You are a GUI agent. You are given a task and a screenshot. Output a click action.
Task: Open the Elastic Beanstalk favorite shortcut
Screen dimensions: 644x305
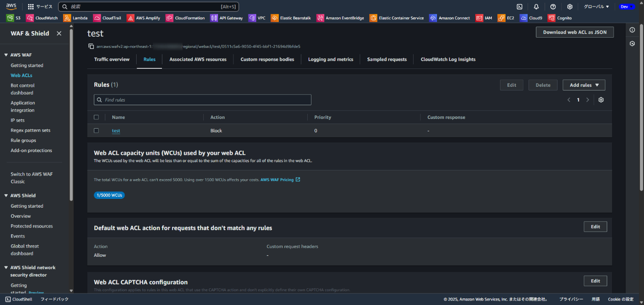tap(291, 18)
